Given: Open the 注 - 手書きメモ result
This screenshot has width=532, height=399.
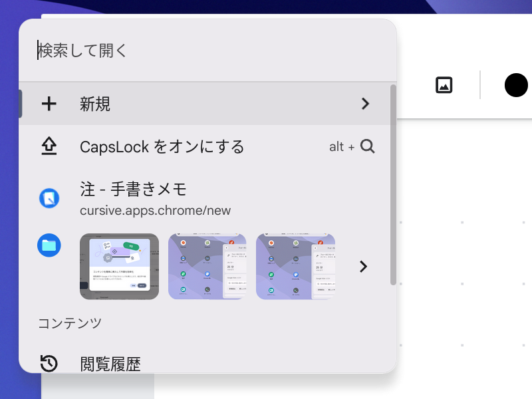Looking at the screenshot, I should [133, 190].
